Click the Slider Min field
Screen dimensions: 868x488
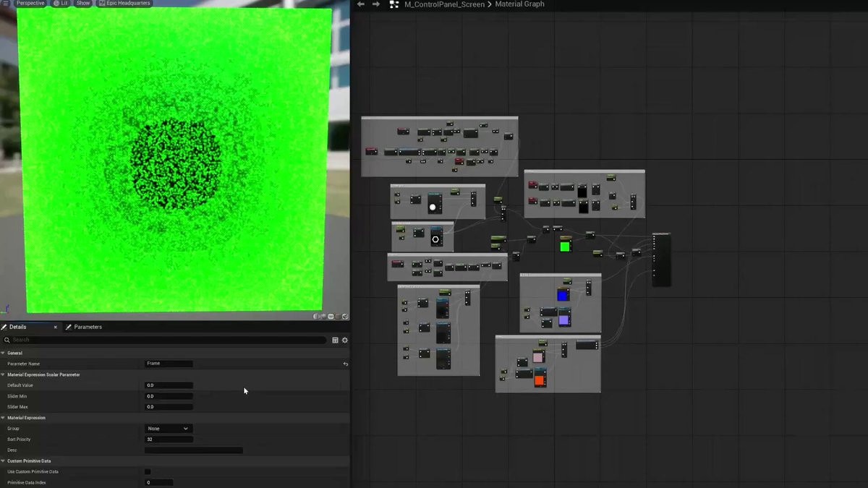coord(169,396)
